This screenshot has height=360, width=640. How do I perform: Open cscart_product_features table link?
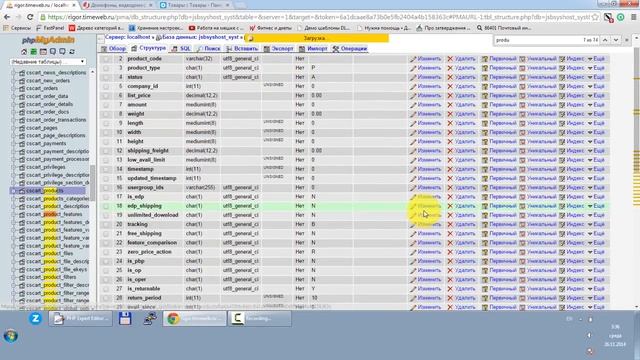pyautogui.click(x=54, y=214)
